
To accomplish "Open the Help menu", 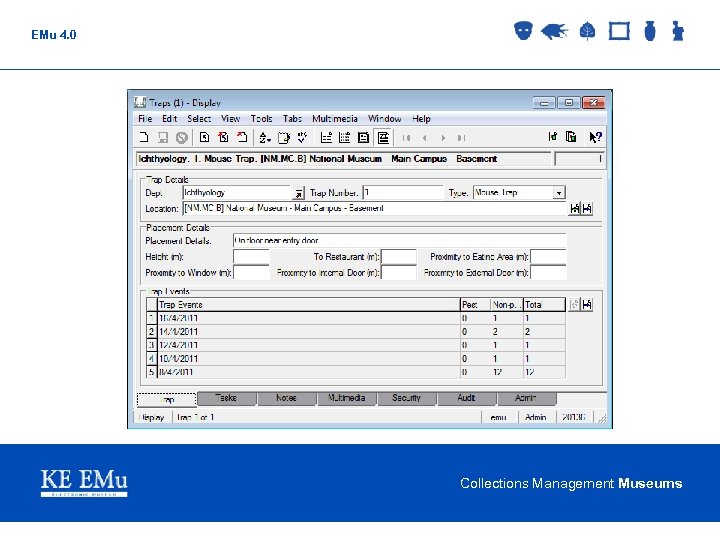I will point(421,119).
